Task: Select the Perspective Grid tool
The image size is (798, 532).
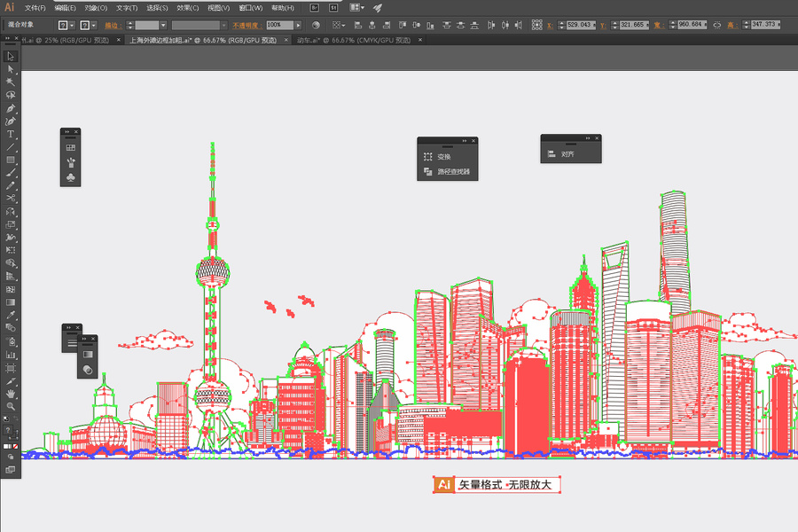Action: coord(10,276)
